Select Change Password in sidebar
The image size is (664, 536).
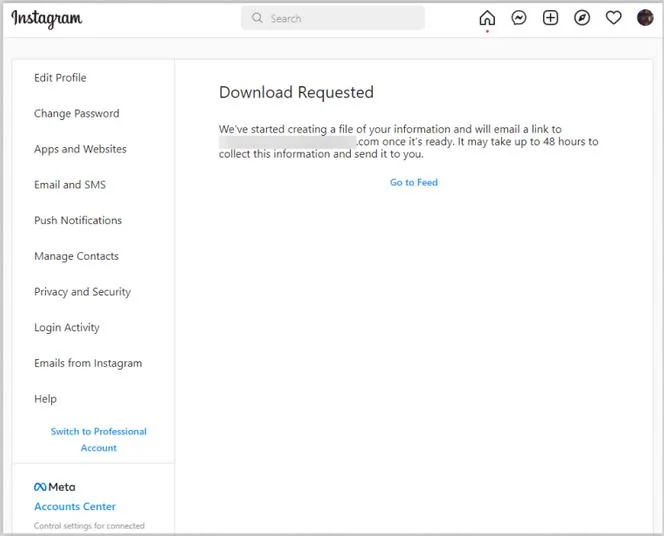pos(77,113)
